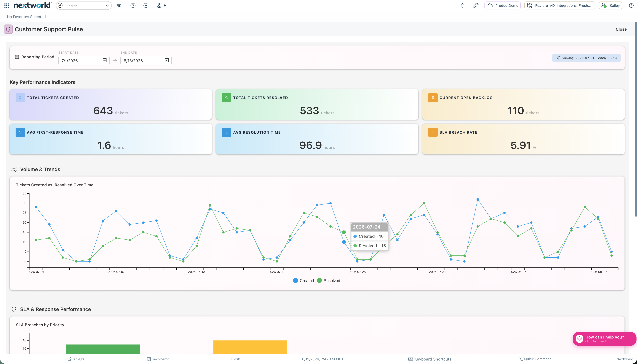Open the table view icon near search
Image resolution: width=637 pixels, height=364 pixels.
[119, 5]
